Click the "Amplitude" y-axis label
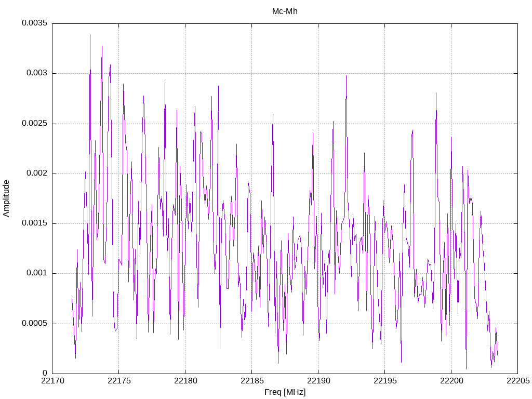Screen dimensions: 532x399 pyautogui.click(x=6, y=198)
